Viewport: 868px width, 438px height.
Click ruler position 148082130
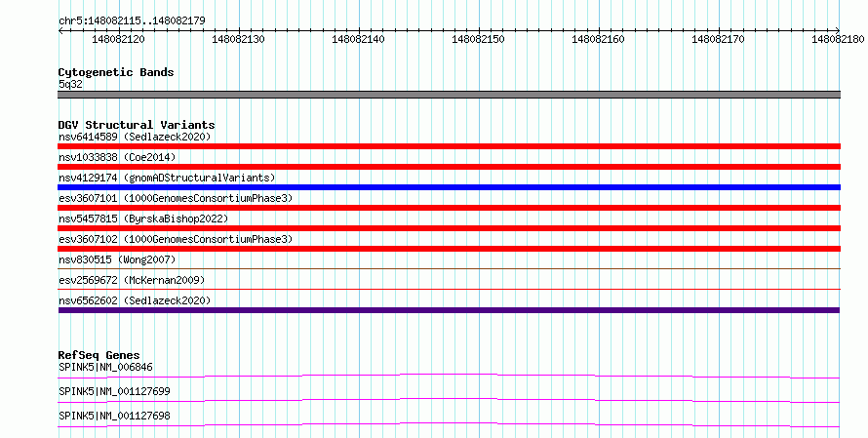(239, 39)
